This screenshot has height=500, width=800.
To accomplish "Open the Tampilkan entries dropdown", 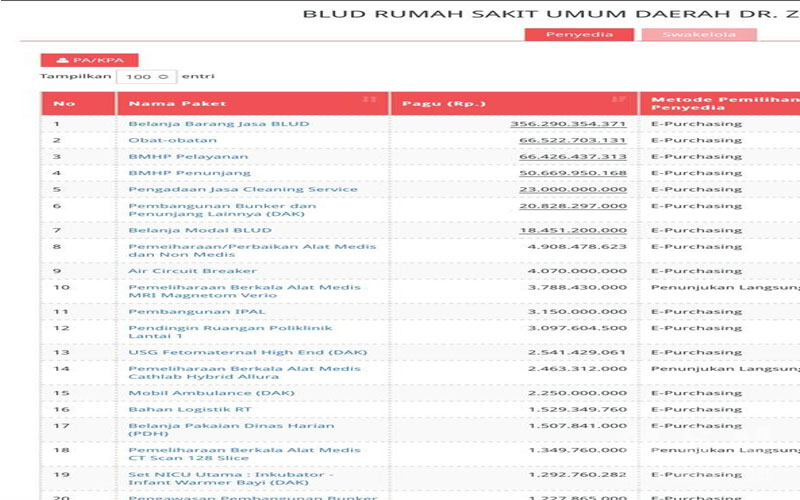I will tap(146, 77).
